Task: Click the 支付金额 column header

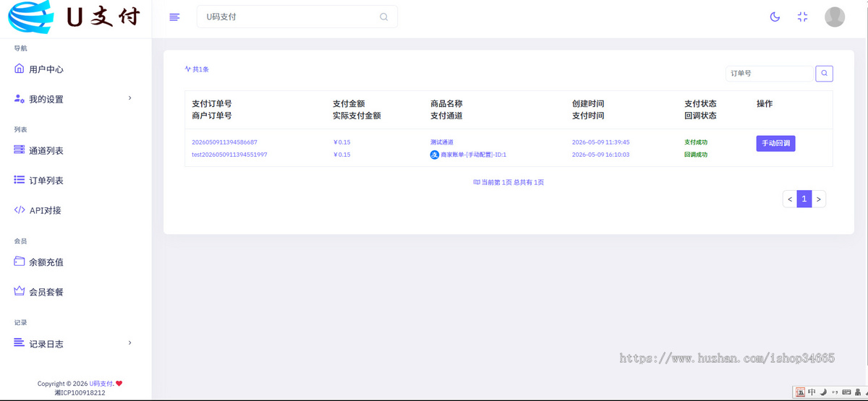Action: point(349,104)
